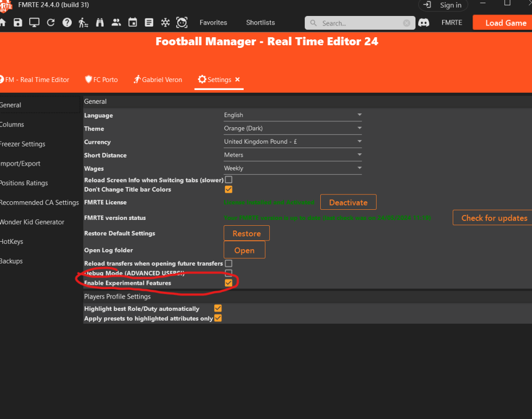532x419 pixels.
Task: Close the Settings tab
Action: (x=238, y=79)
